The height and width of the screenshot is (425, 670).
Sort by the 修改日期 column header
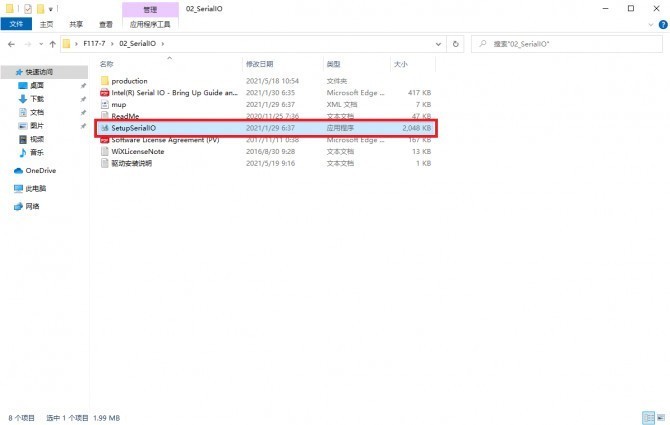point(259,64)
